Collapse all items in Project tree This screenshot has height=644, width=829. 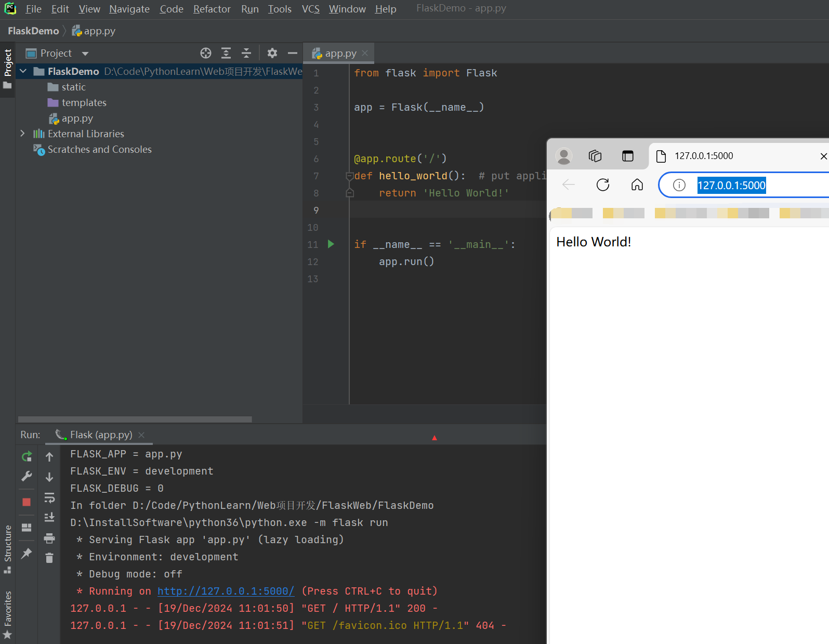click(246, 53)
